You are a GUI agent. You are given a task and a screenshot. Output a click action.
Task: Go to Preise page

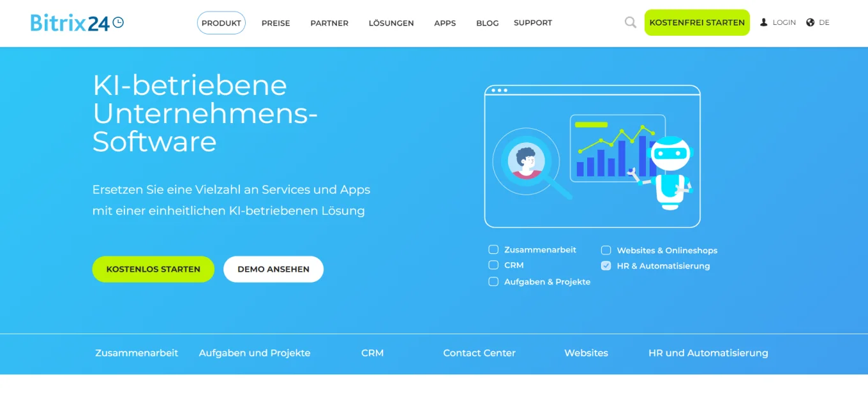276,23
